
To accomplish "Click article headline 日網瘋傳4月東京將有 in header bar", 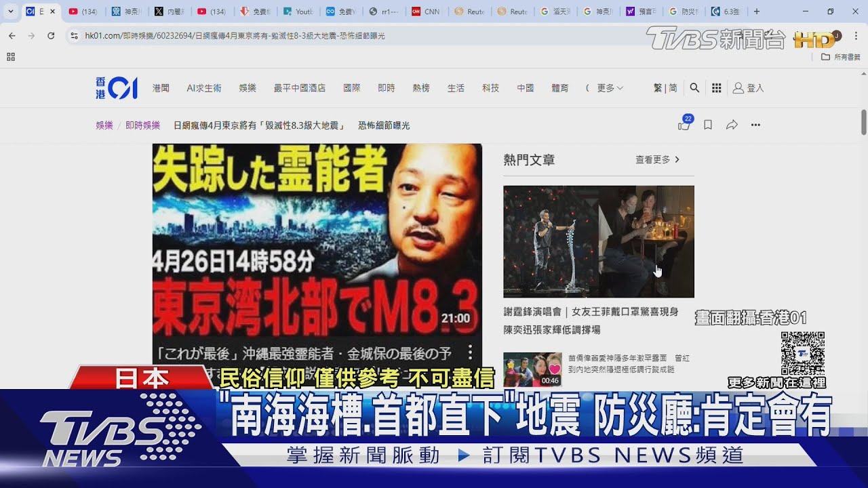I will [x=292, y=125].
